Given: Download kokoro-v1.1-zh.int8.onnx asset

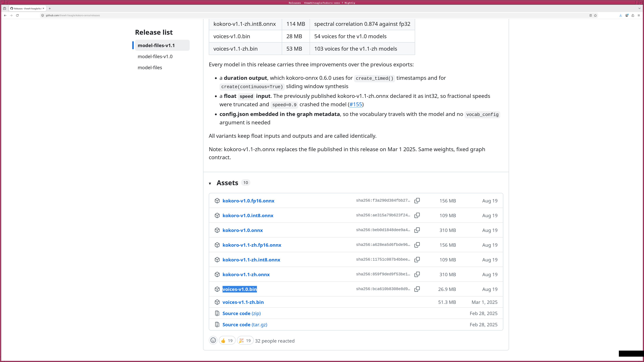Looking at the screenshot, I should [x=251, y=260].
